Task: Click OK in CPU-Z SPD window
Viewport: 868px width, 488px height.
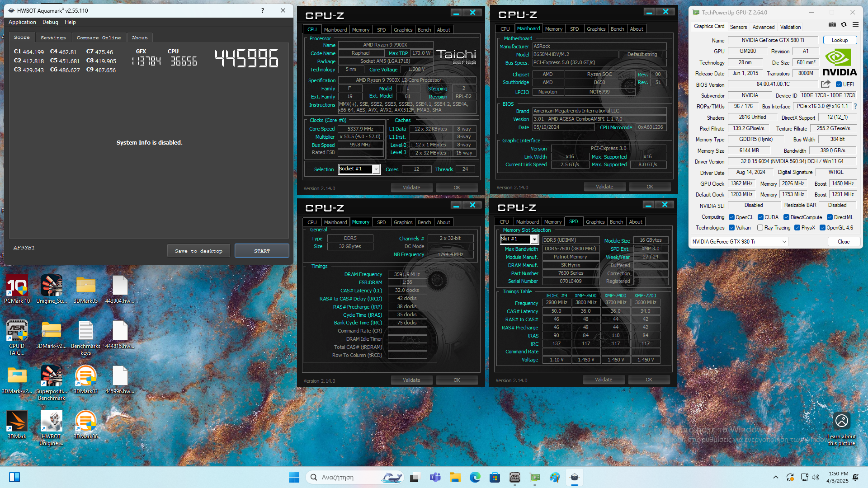Action: tap(649, 380)
